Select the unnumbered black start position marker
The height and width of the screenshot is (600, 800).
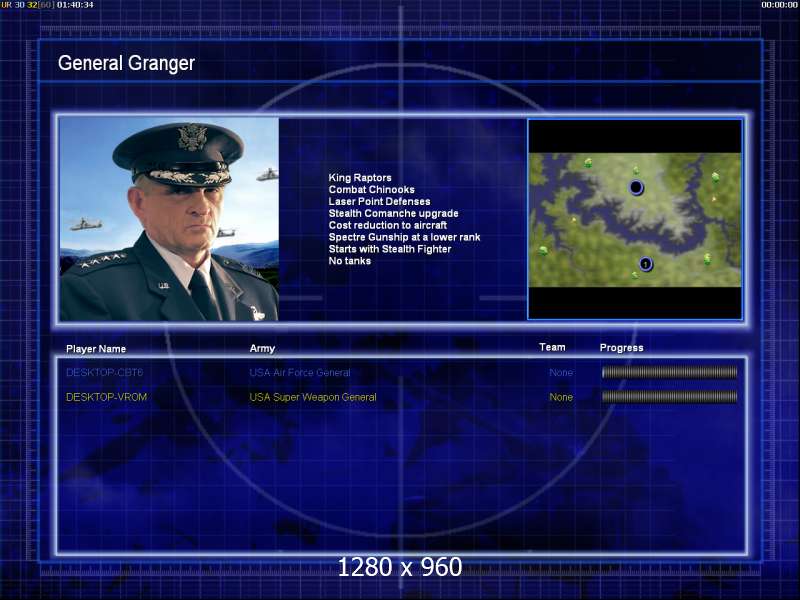[x=636, y=187]
